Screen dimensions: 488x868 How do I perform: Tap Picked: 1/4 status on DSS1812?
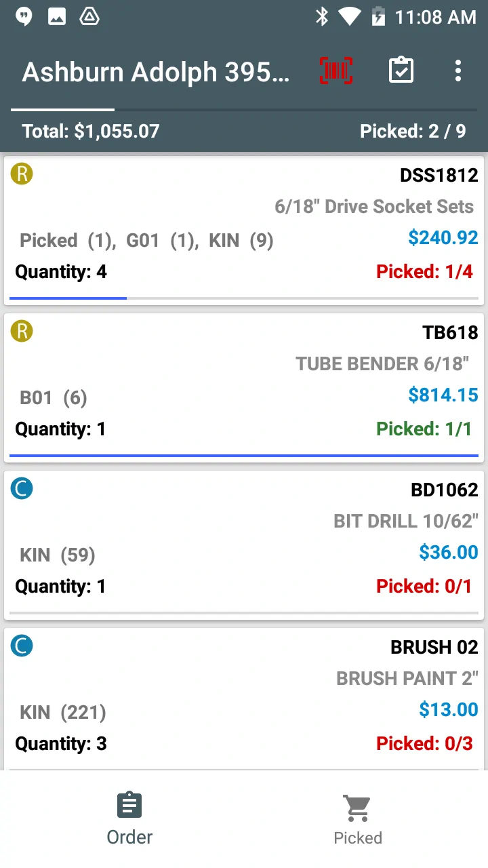pyautogui.click(x=424, y=272)
